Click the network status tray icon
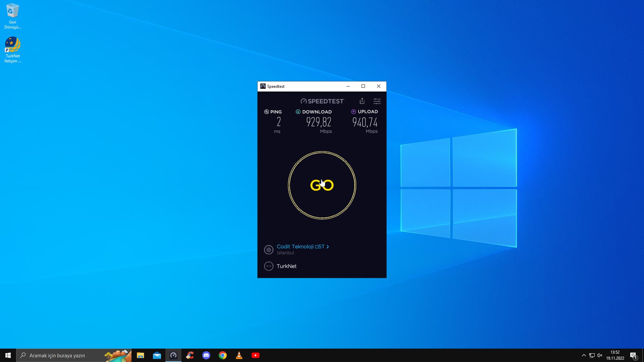 [x=592, y=355]
